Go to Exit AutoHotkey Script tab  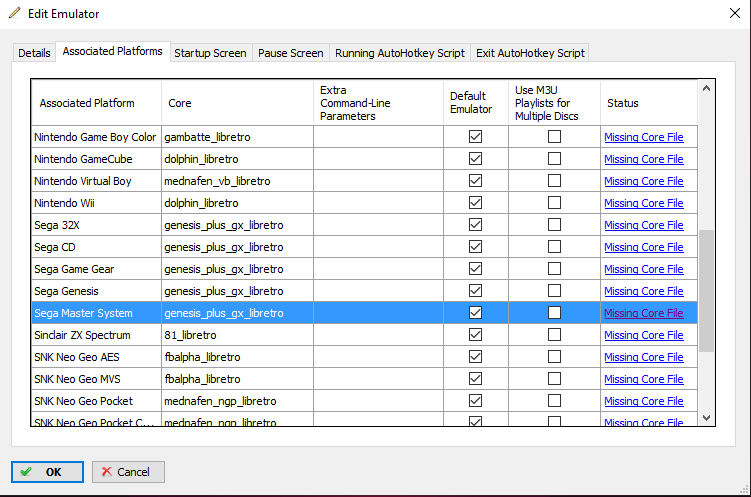530,53
